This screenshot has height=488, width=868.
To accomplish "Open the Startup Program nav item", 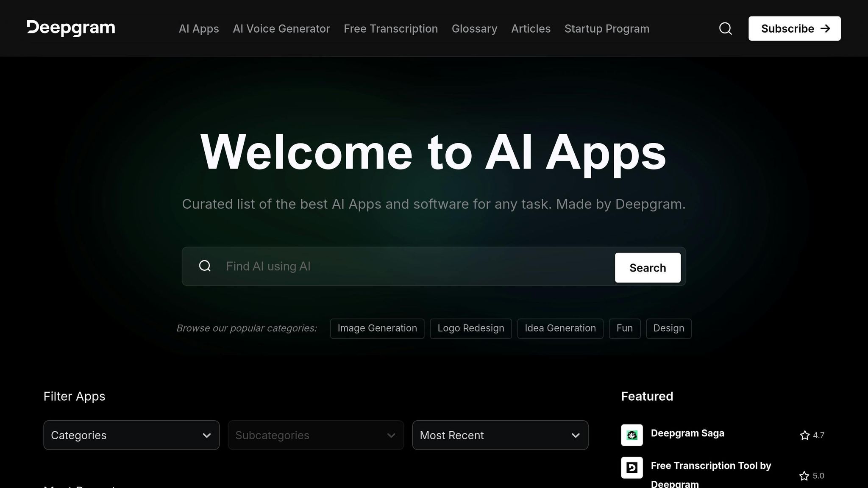I will [x=607, y=28].
